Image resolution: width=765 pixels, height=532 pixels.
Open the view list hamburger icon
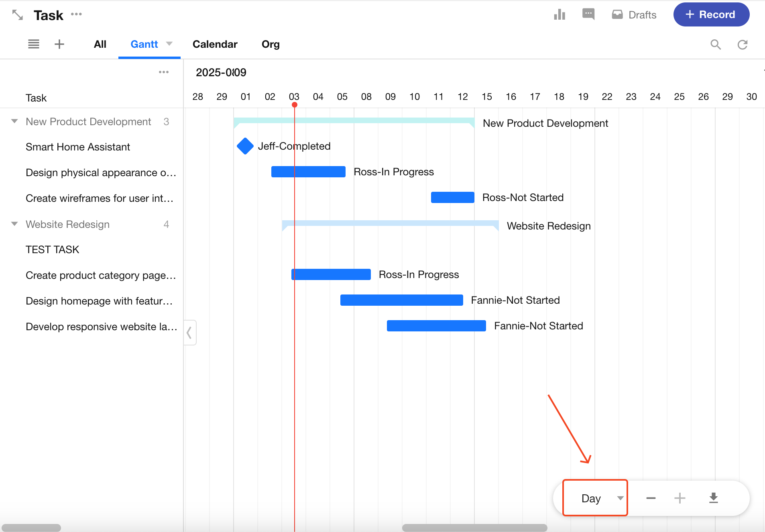(34, 44)
